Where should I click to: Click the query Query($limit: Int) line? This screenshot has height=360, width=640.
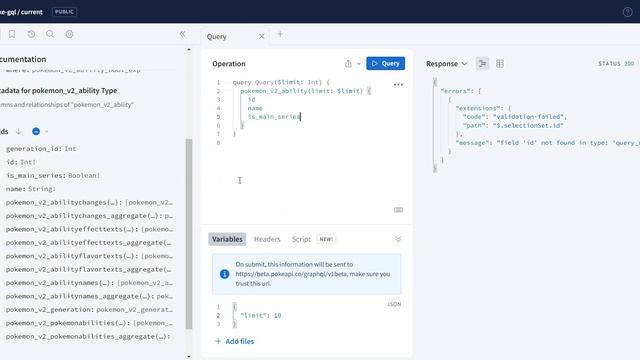pyautogui.click(x=281, y=82)
